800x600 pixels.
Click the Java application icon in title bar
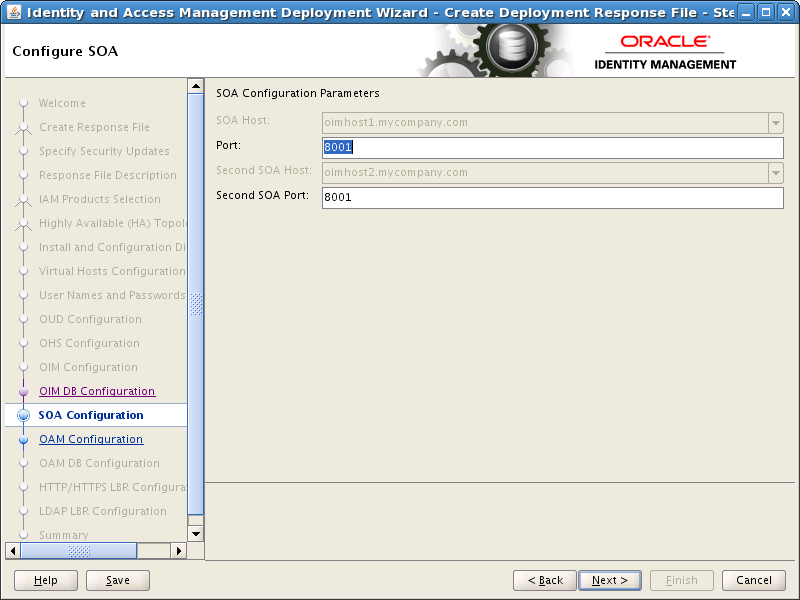coord(13,11)
